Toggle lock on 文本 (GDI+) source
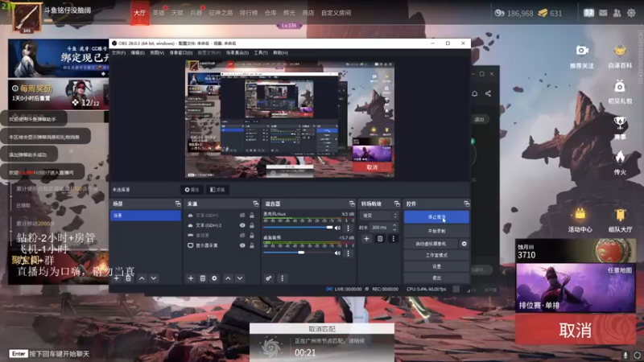This screenshot has width=644, height=362. (x=252, y=216)
